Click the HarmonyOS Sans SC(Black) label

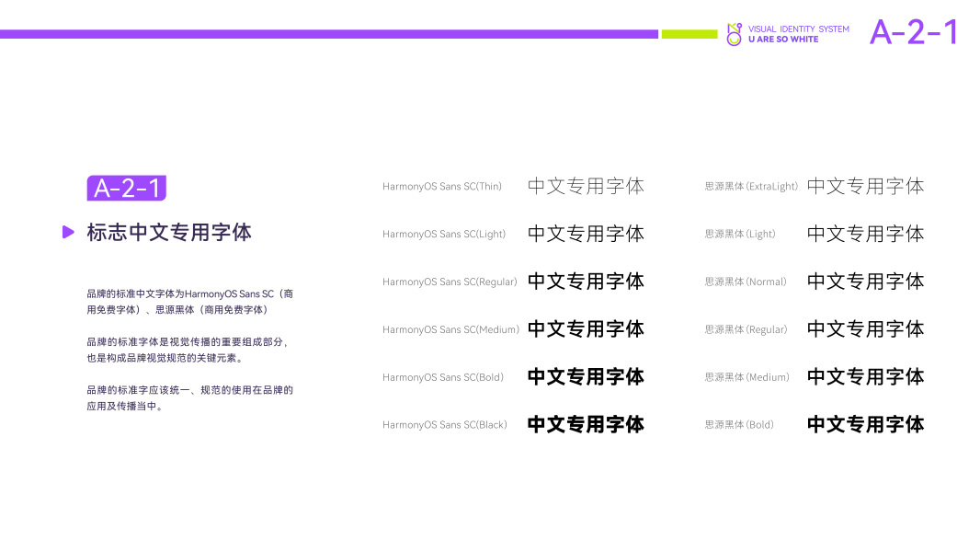(444, 424)
